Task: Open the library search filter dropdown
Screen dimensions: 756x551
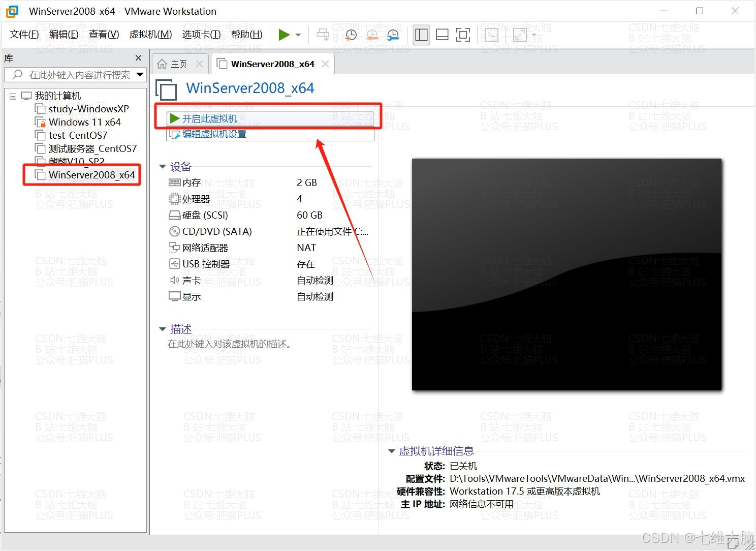Action: [140, 75]
